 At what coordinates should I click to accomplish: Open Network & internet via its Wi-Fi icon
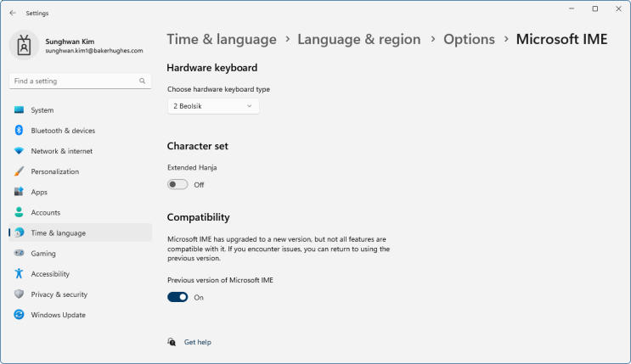pos(19,151)
